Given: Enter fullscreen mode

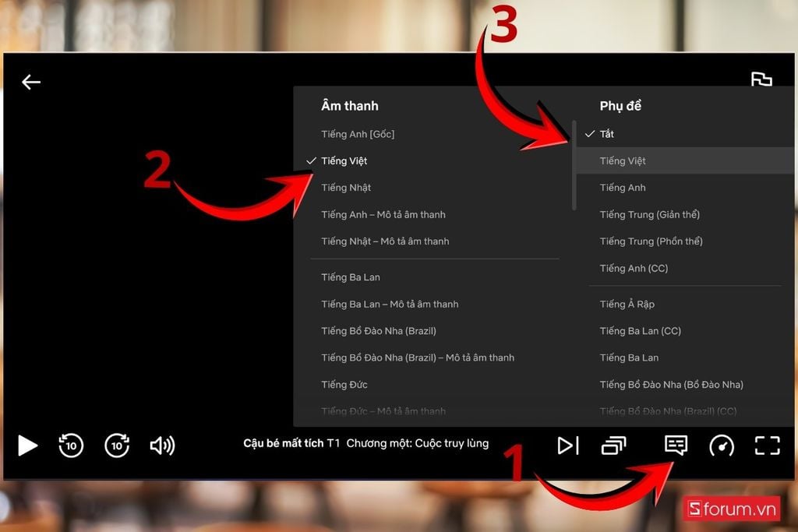Looking at the screenshot, I should click(x=767, y=445).
